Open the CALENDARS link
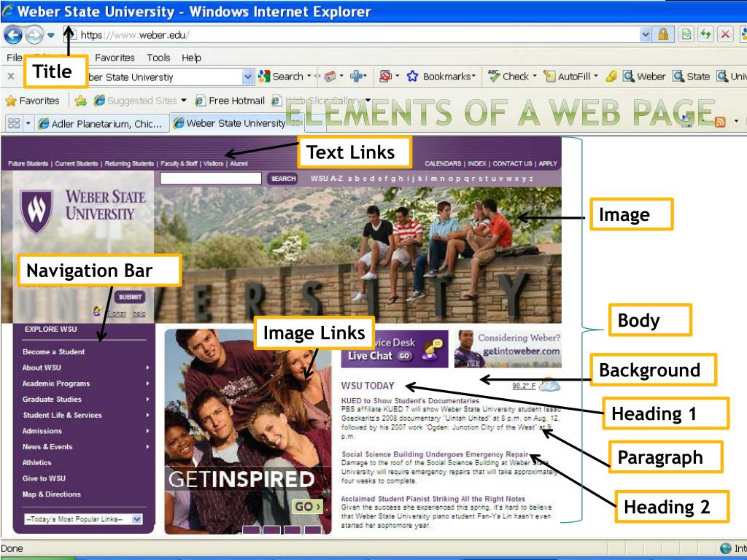Image resolution: width=747 pixels, height=560 pixels. tap(443, 163)
